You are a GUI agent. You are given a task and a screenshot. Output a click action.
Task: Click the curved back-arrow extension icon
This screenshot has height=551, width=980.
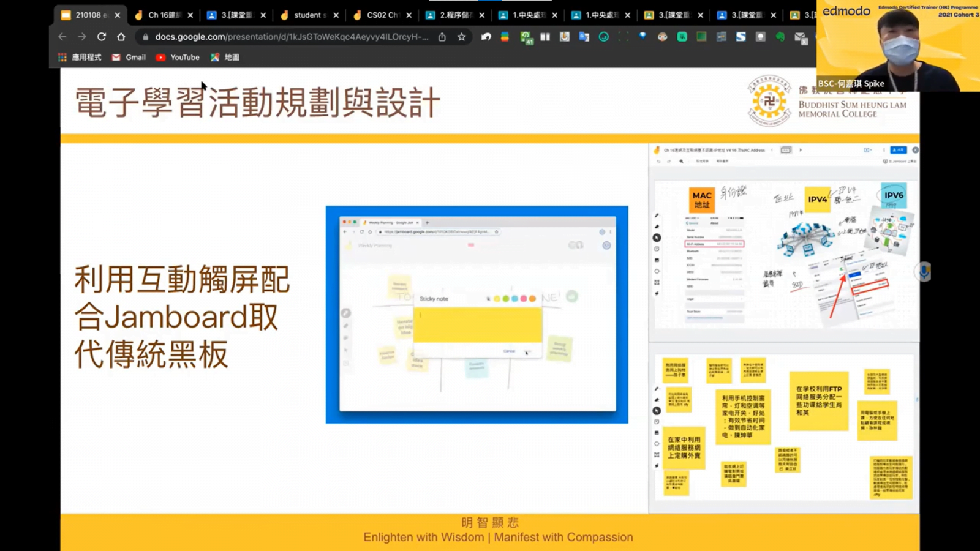(x=486, y=37)
